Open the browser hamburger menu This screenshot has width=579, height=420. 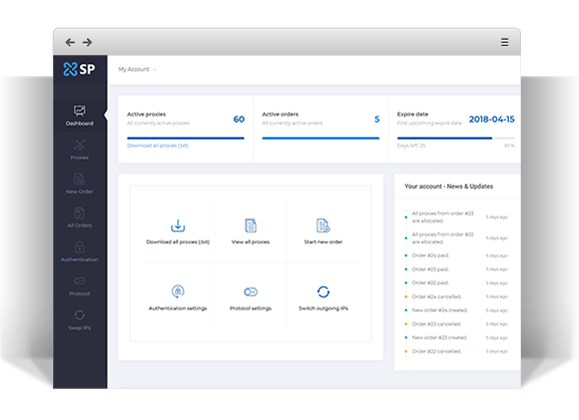point(504,42)
